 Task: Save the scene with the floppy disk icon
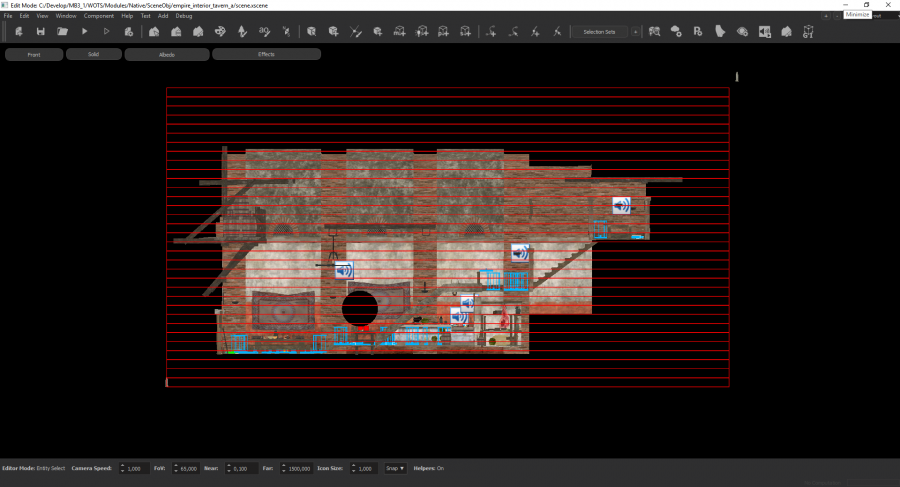pos(40,32)
